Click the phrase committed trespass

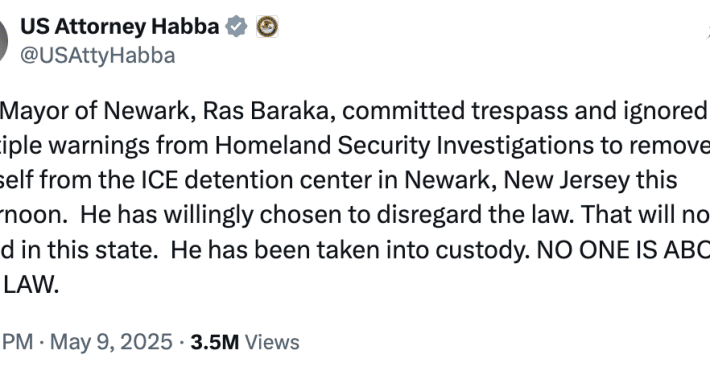455,111
